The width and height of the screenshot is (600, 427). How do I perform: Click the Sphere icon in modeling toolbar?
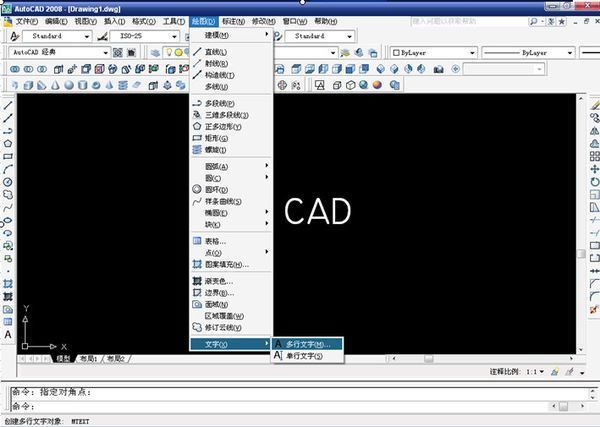pyautogui.click(x=69, y=85)
